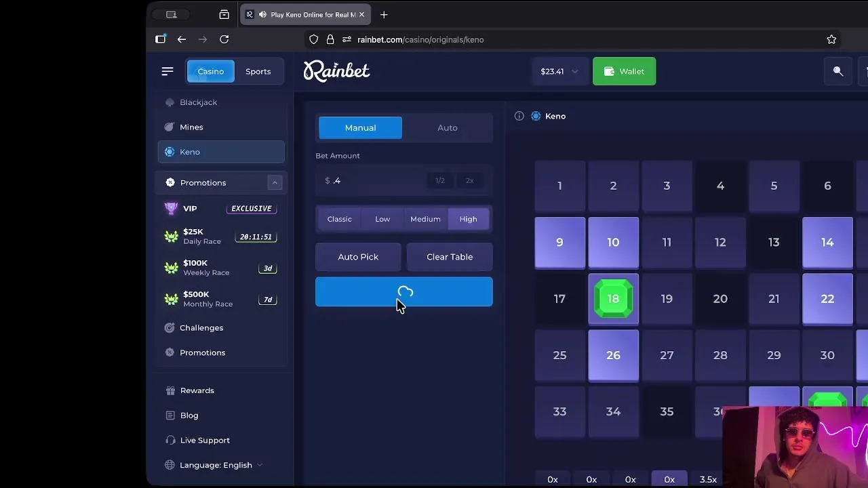Double the bet with 2x button
Screen dimensions: 868x488
[x=469, y=180]
